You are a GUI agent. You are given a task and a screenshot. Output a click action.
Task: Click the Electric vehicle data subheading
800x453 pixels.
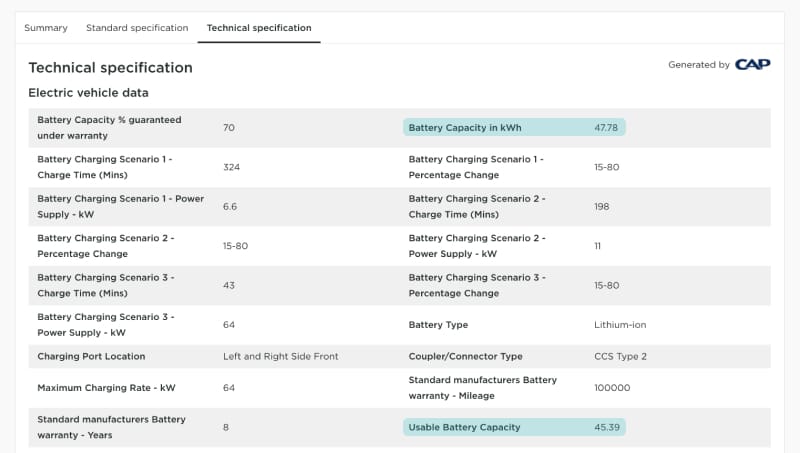tap(88, 93)
